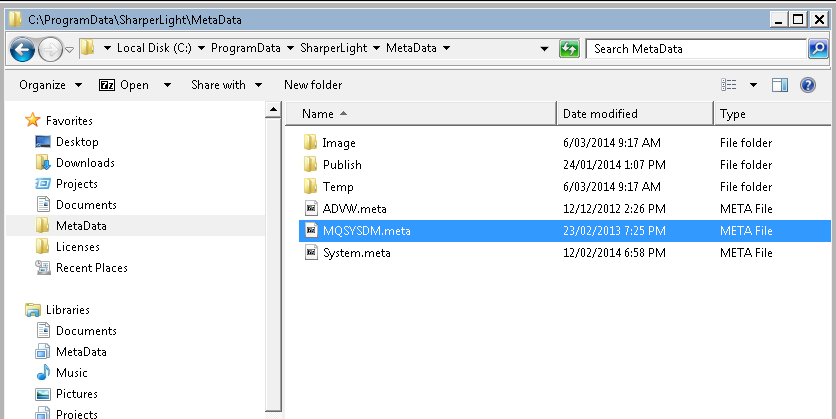Toggle the preview pane icon
The width and height of the screenshot is (836, 419).
click(x=779, y=85)
